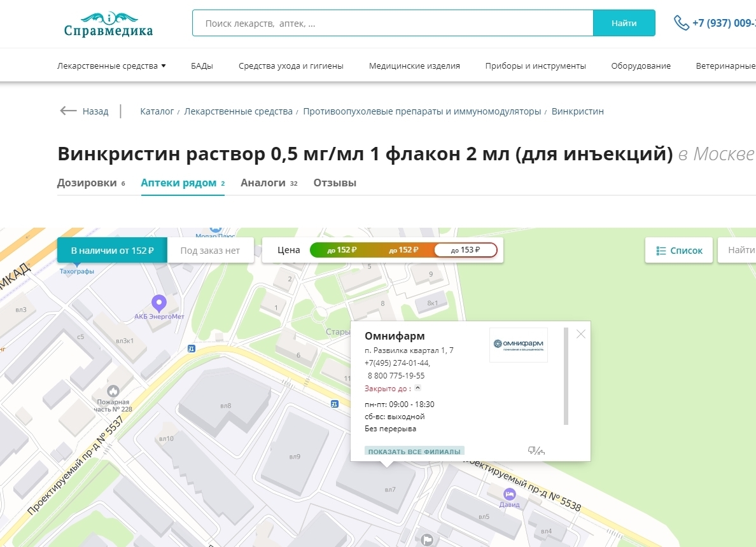756x547 pixels.
Task: Focus the medicine search input field
Action: pyautogui.click(x=393, y=24)
